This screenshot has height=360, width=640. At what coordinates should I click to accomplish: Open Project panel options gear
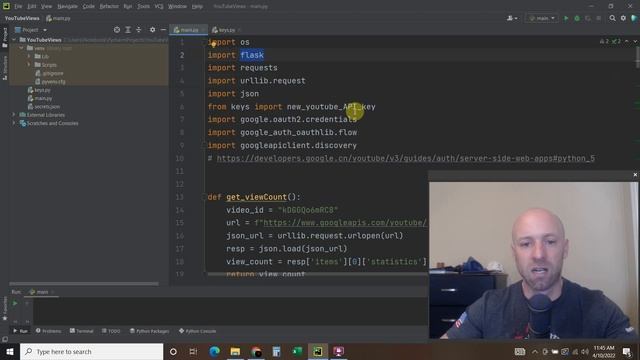pyautogui.click(x=152, y=30)
